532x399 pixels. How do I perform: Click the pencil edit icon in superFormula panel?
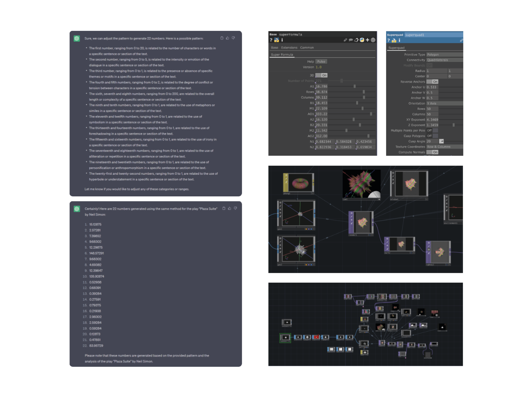pos(345,40)
